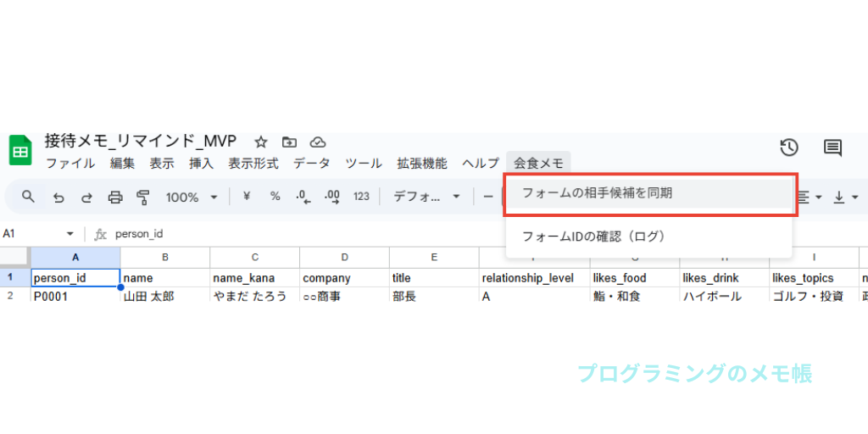The image size is (868, 434).
Task: Star the spreadsheet with the star icon
Action: [261, 142]
